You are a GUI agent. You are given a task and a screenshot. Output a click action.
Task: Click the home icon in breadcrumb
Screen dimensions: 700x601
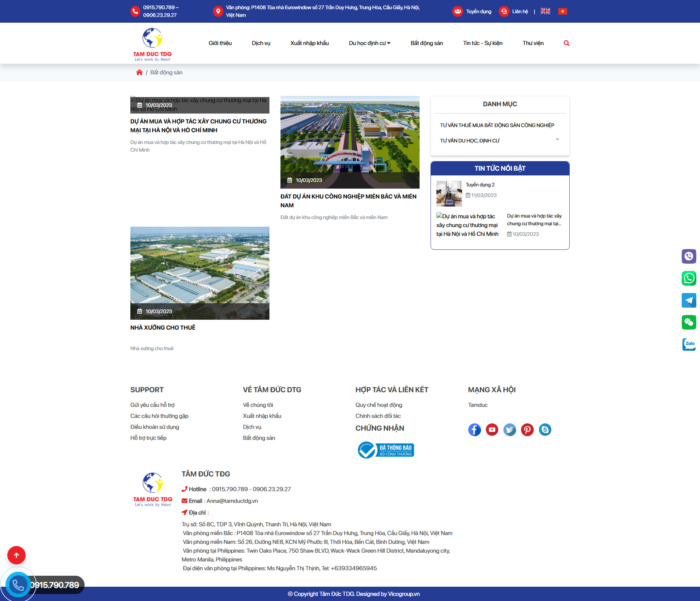pos(139,73)
